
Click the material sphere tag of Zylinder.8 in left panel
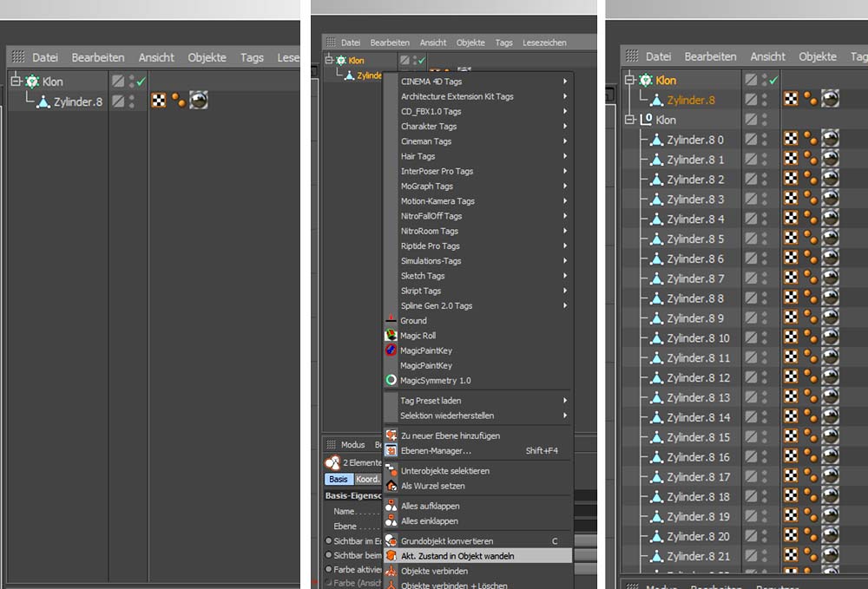pyautogui.click(x=199, y=100)
